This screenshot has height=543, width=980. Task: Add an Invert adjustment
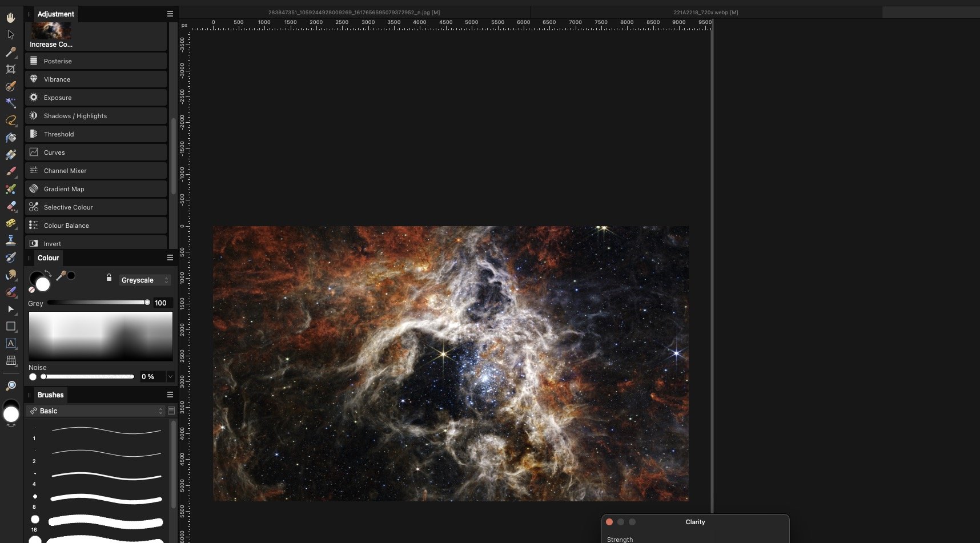[96, 243]
